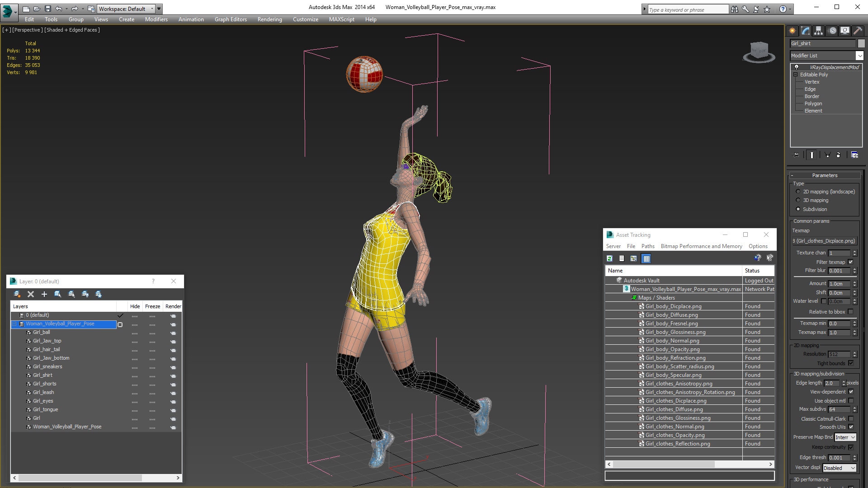Screen dimensions: 868x488
Task: Toggle Show End Result in modifier stack
Action: (812, 155)
